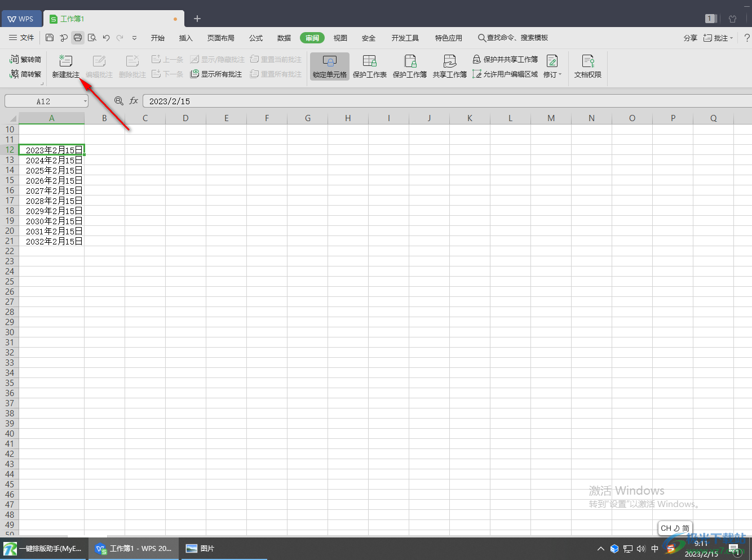752x560 pixels.
Task: Switch to the 公式 ribbon tab
Action: tap(256, 38)
